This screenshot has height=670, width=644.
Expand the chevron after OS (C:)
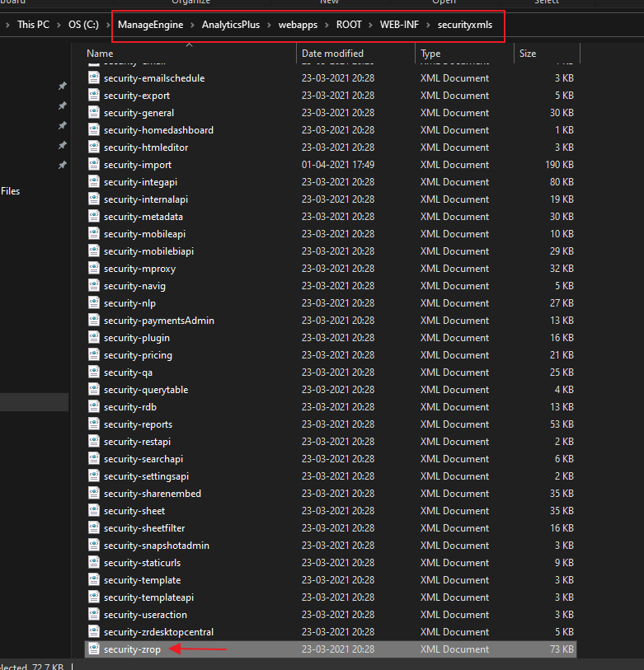(107, 25)
